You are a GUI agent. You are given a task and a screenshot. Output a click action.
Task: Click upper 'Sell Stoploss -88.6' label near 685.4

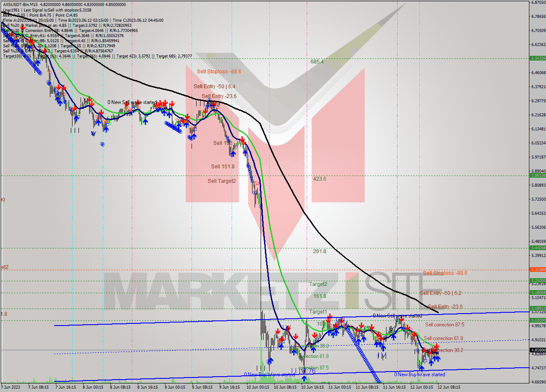[x=219, y=72]
